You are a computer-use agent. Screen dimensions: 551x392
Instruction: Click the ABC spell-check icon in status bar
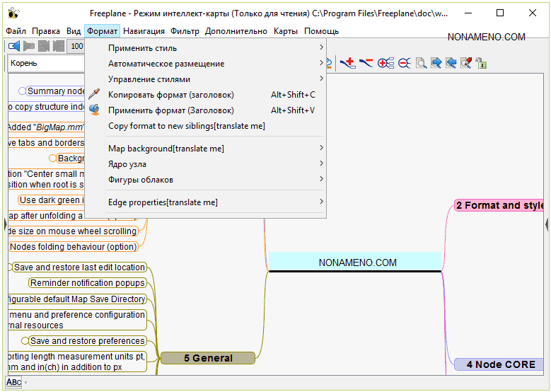coord(13,383)
